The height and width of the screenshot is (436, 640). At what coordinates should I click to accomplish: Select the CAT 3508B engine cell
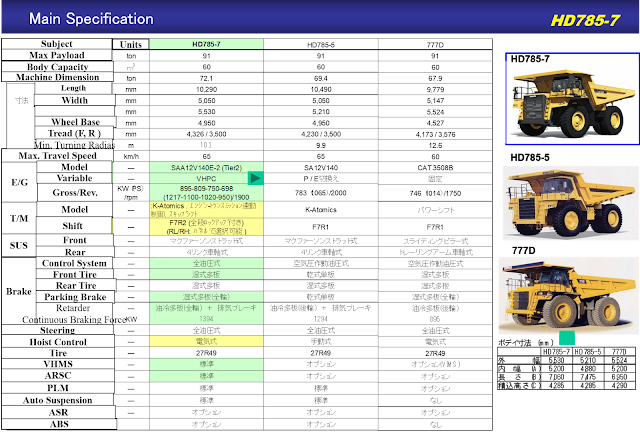coord(435,167)
